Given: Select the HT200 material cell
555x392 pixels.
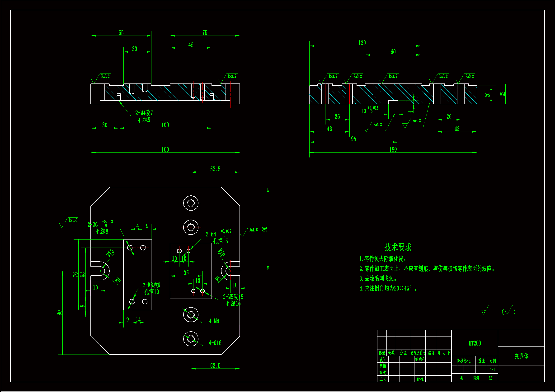Looking at the screenshot, I should (x=475, y=343).
